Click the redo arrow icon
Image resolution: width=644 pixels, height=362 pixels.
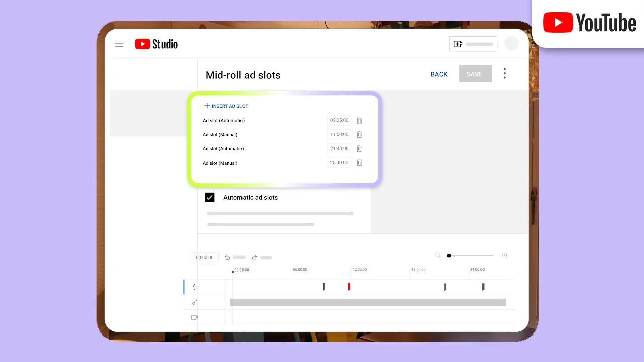pyautogui.click(x=254, y=258)
